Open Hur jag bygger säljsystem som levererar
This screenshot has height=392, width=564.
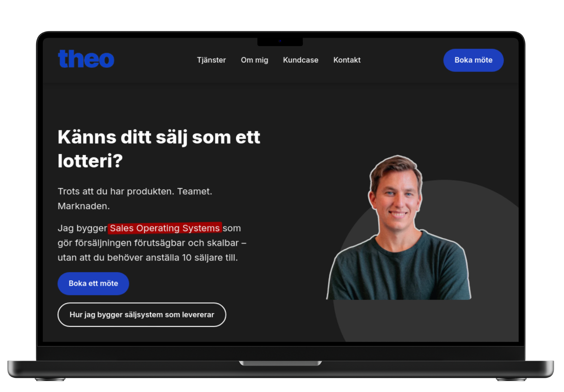[142, 314]
